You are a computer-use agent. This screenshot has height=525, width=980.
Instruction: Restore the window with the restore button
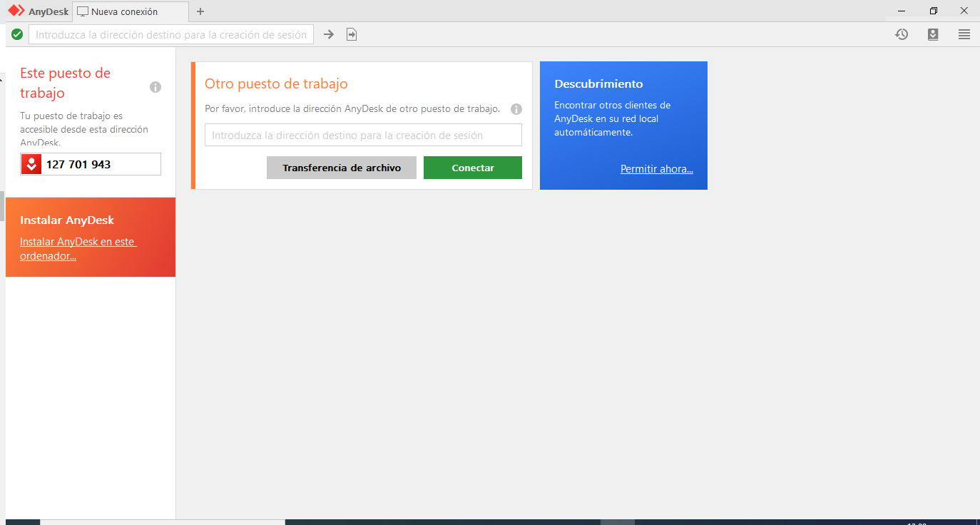coord(934,11)
